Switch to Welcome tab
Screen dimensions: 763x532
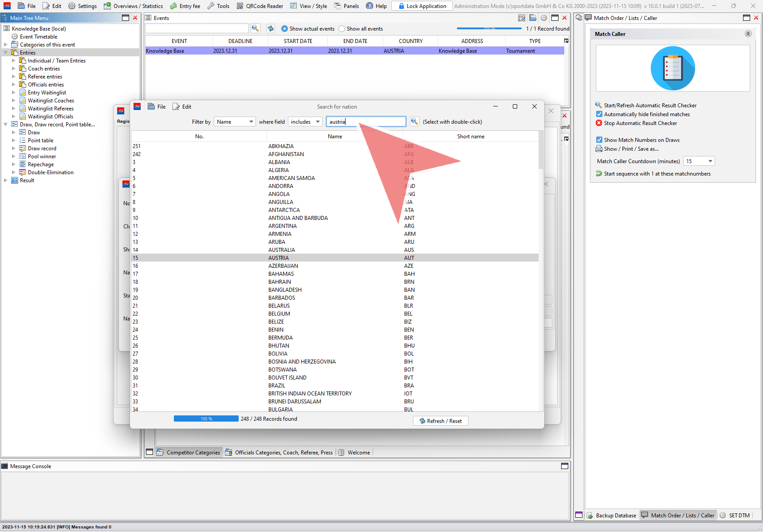[354, 452]
